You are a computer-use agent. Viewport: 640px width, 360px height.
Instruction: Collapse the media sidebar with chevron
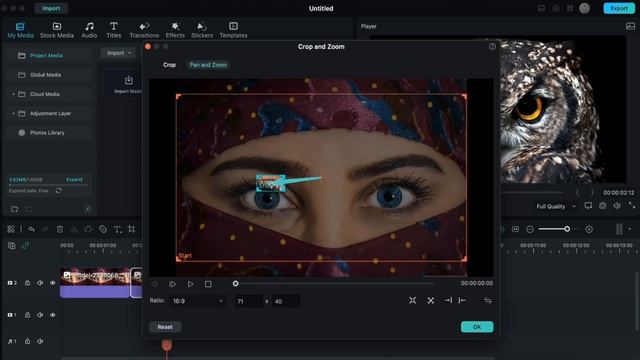[x=88, y=209]
